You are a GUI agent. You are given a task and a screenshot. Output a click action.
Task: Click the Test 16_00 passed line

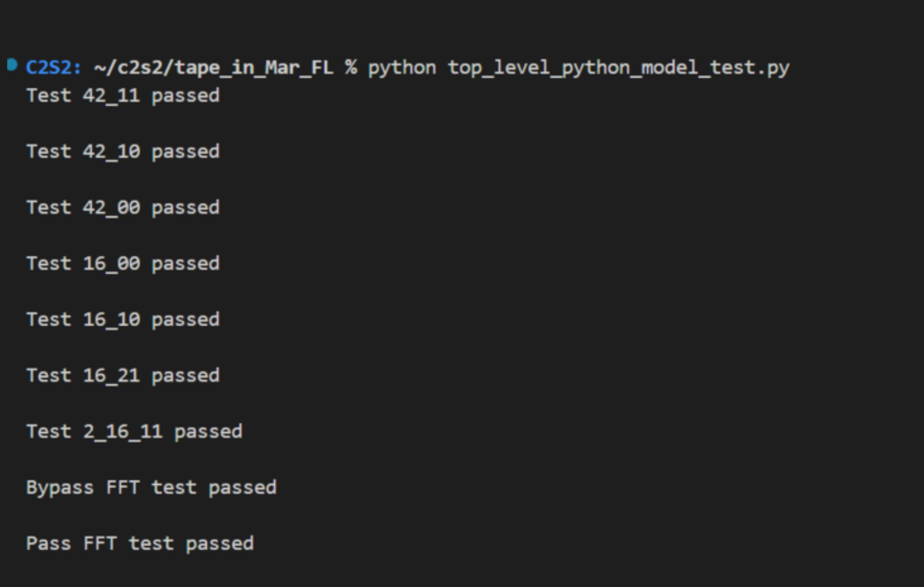coord(123,264)
